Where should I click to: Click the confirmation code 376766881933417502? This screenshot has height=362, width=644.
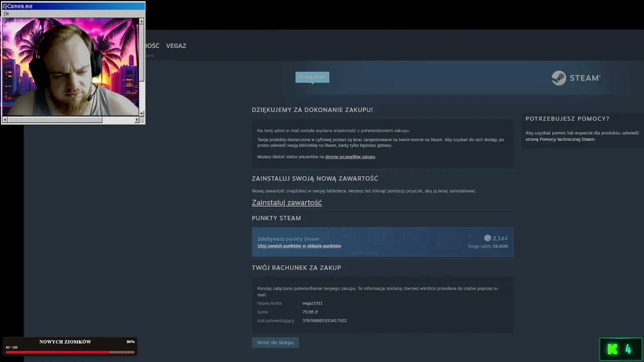325,320
